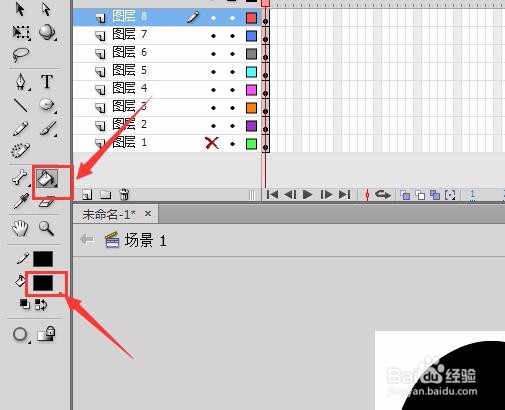Select the black arrow Selection tool
This screenshot has height=410, width=505.
(x=20, y=9)
